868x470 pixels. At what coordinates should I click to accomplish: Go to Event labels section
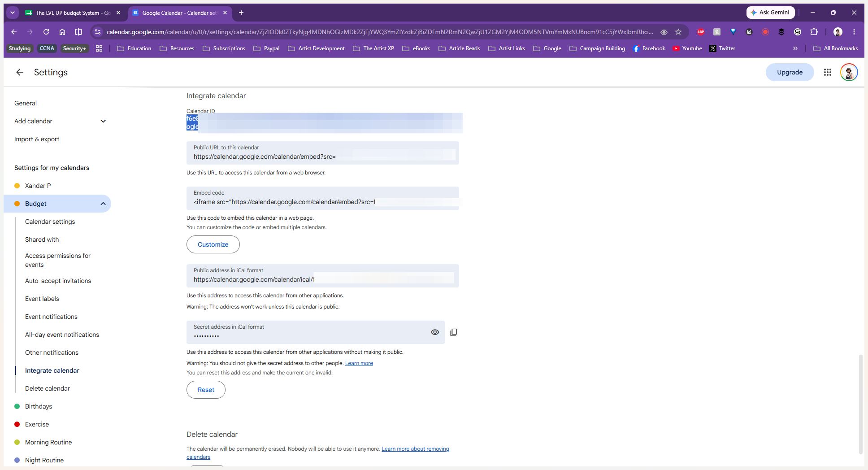pyautogui.click(x=42, y=299)
